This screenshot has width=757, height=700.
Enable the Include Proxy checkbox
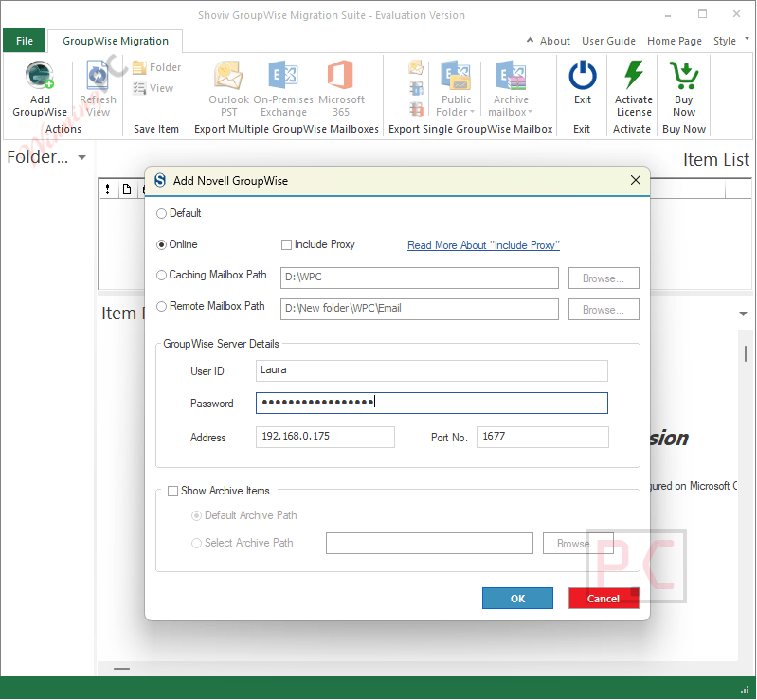pos(286,245)
